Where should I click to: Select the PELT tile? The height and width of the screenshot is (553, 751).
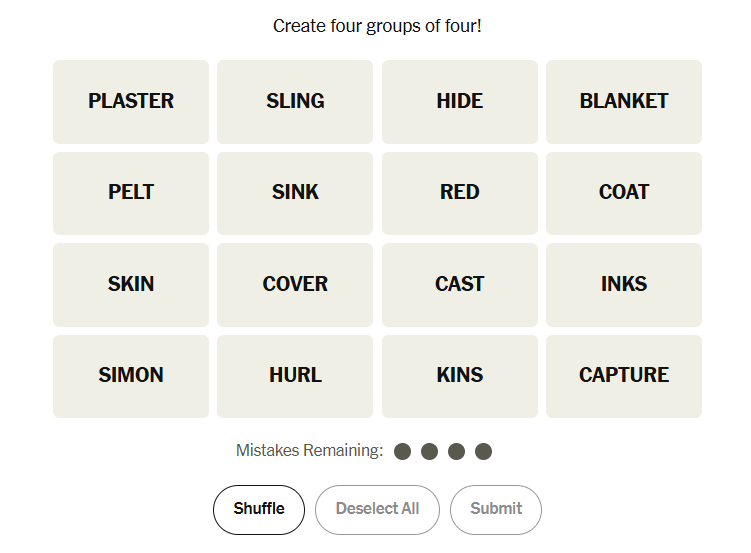[131, 192]
